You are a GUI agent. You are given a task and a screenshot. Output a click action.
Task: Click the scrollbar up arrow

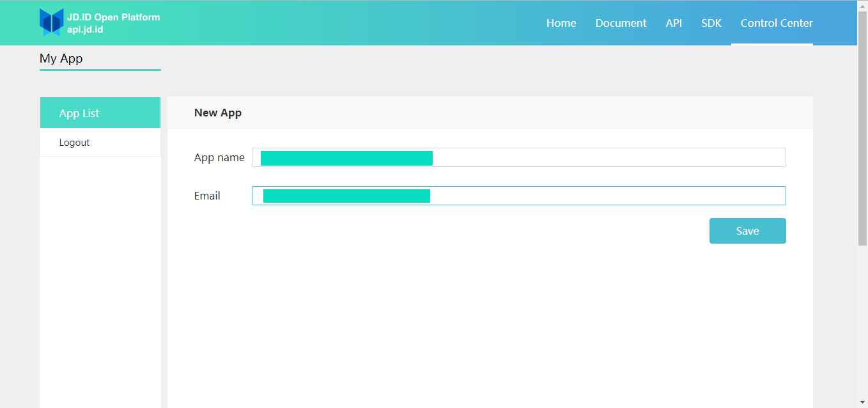pyautogui.click(x=862, y=5)
